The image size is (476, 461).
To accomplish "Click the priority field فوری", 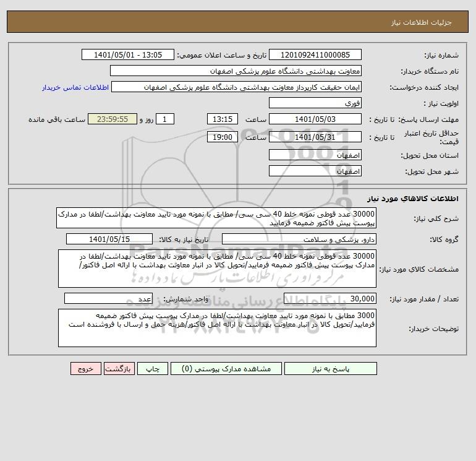I will click(315, 103).
